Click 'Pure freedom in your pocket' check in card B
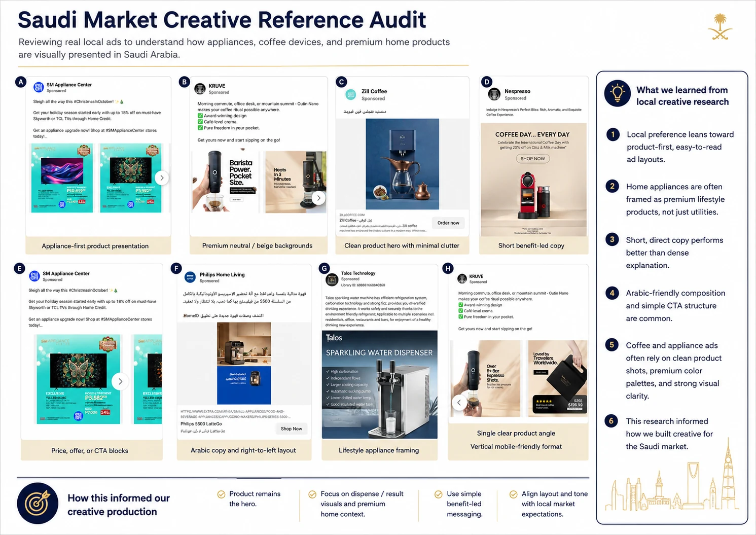756x535 pixels. pos(200,128)
